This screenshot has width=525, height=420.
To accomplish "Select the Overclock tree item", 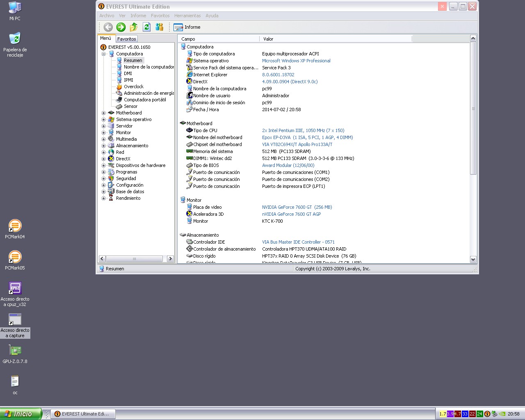I will tap(134, 87).
